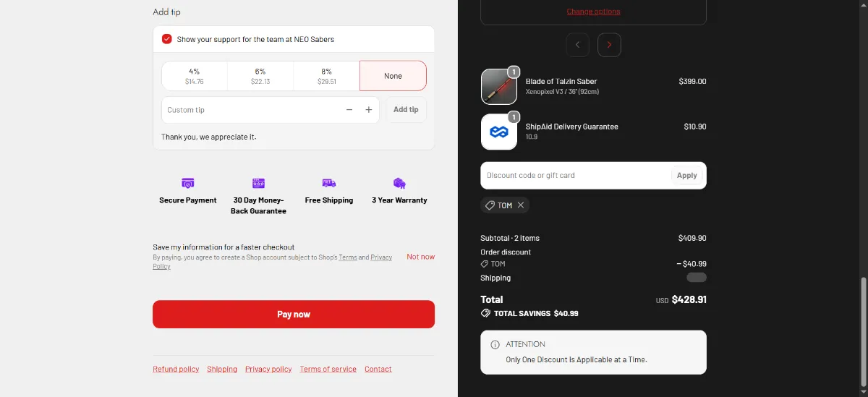Image resolution: width=868 pixels, height=397 pixels.
Task: Click the Xenopixel V3 / 36" variant text
Action: point(562,92)
